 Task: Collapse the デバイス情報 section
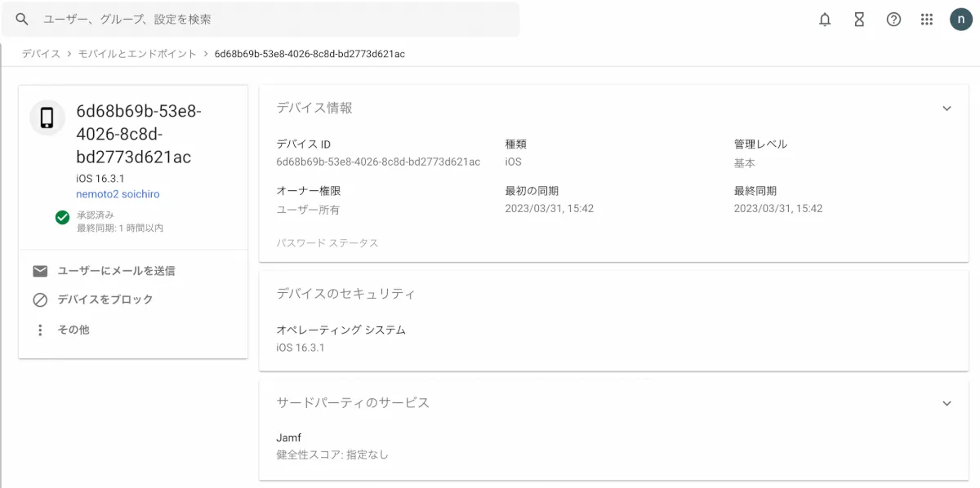(947, 109)
